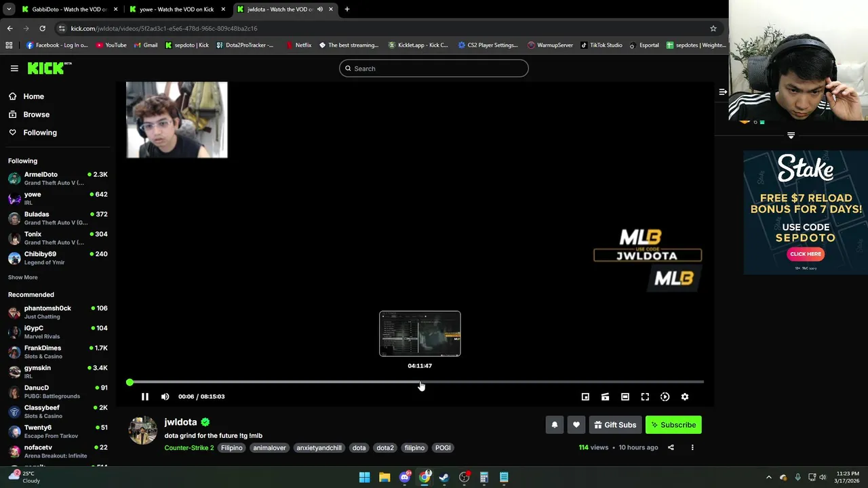This screenshot has height=488, width=868.
Task: Focus the Kick search field
Action: (434, 68)
